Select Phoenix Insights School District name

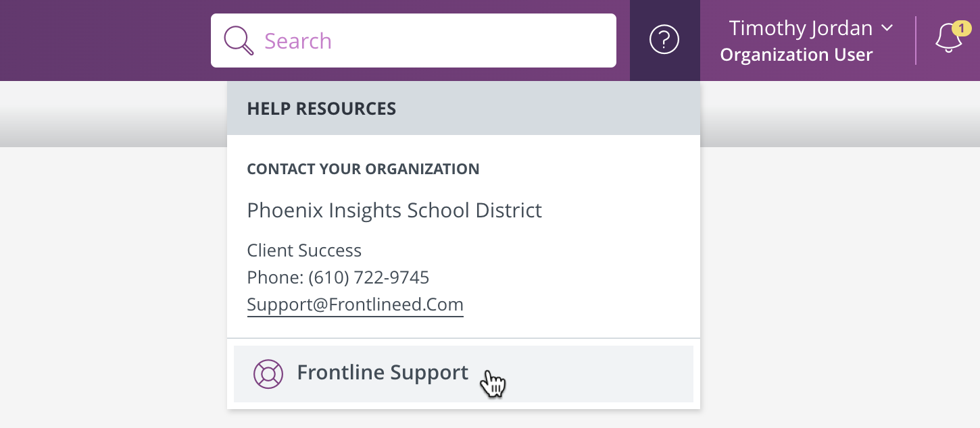click(395, 211)
